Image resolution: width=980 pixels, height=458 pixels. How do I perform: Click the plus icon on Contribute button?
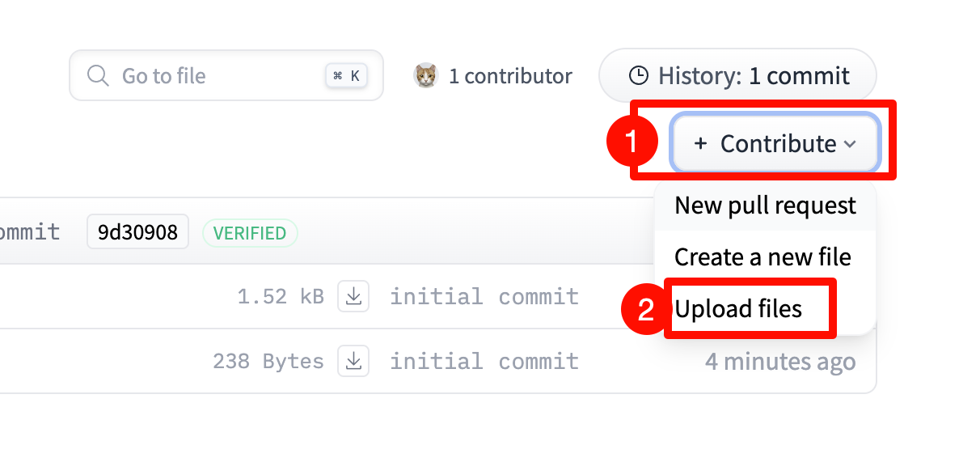(x=700, y=144)
